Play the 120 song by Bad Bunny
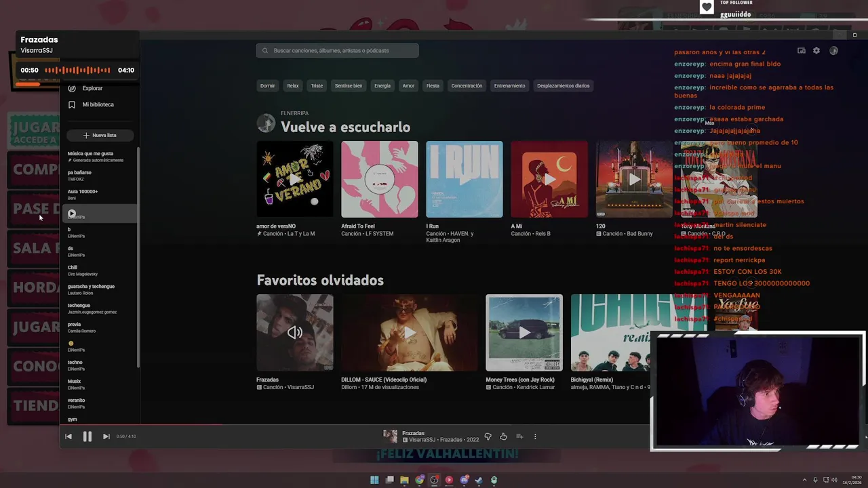 (x=634, y=179)
